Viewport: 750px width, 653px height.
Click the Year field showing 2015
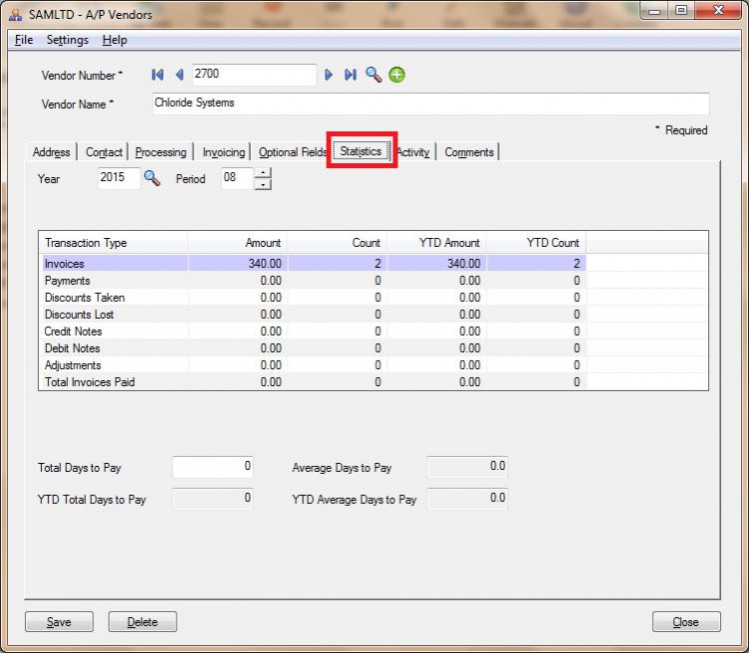tap(119, 178)
